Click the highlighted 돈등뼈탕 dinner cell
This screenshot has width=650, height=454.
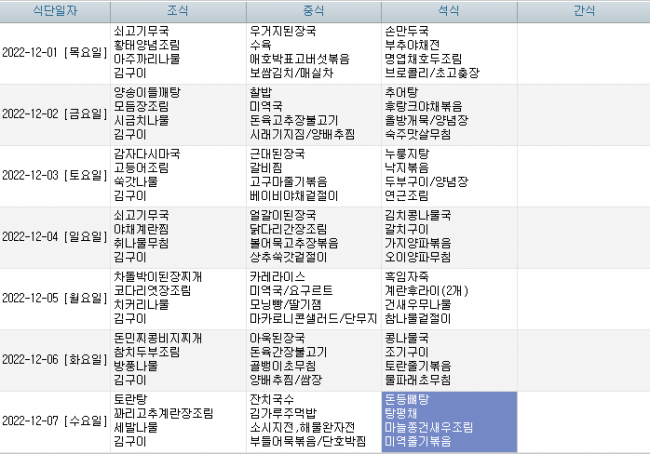[x=448, y=420]
